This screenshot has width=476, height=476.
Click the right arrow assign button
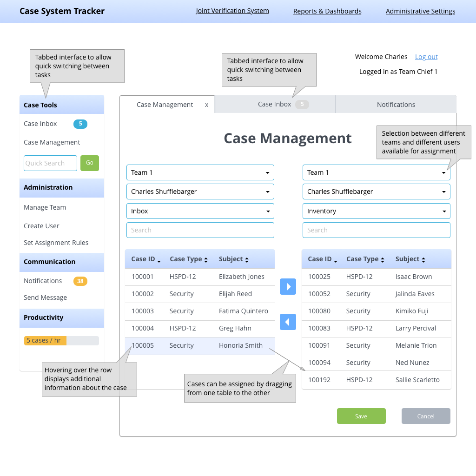288,286
